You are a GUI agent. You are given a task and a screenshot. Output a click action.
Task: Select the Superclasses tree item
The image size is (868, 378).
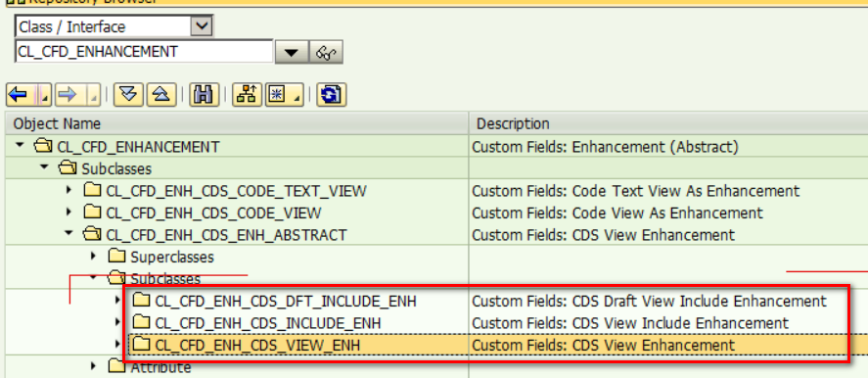click(172, 257)
